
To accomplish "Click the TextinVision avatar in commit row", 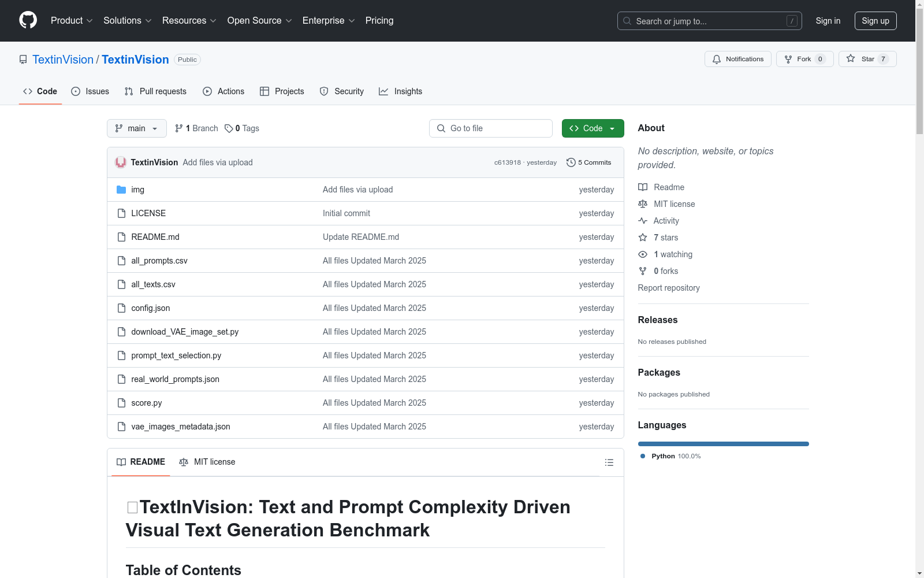I will (x=121, y=162).
